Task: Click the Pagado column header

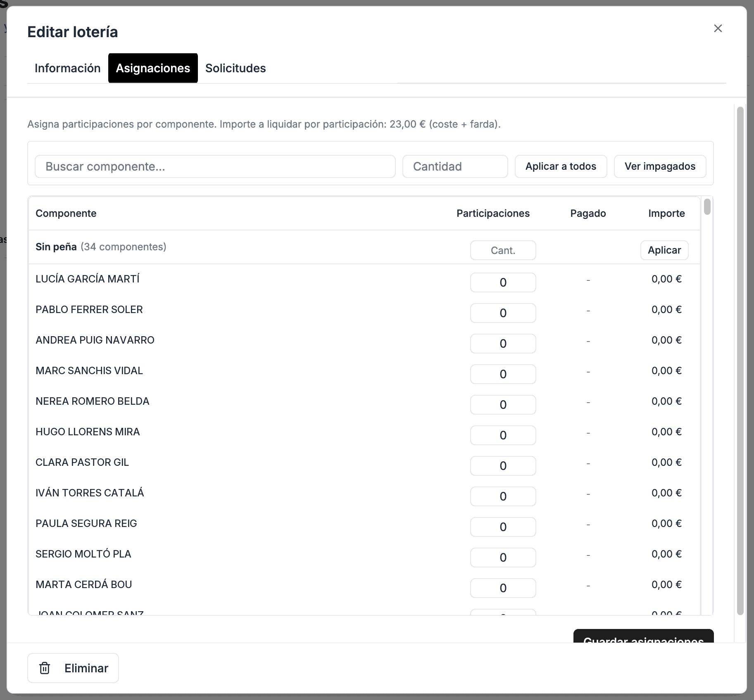Action: tap(588, 214)
